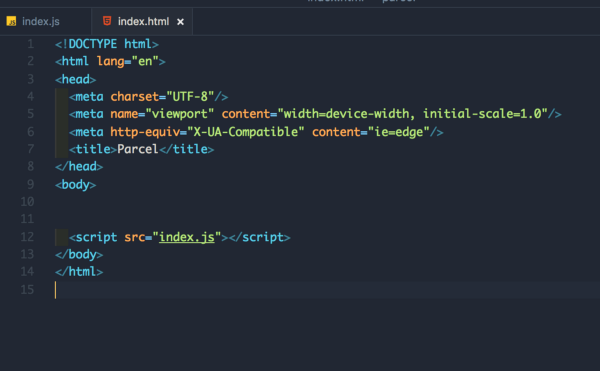Switch to the index.js tab
The height and width of the screenshot is (371, 600).
(x=46, y=21)
